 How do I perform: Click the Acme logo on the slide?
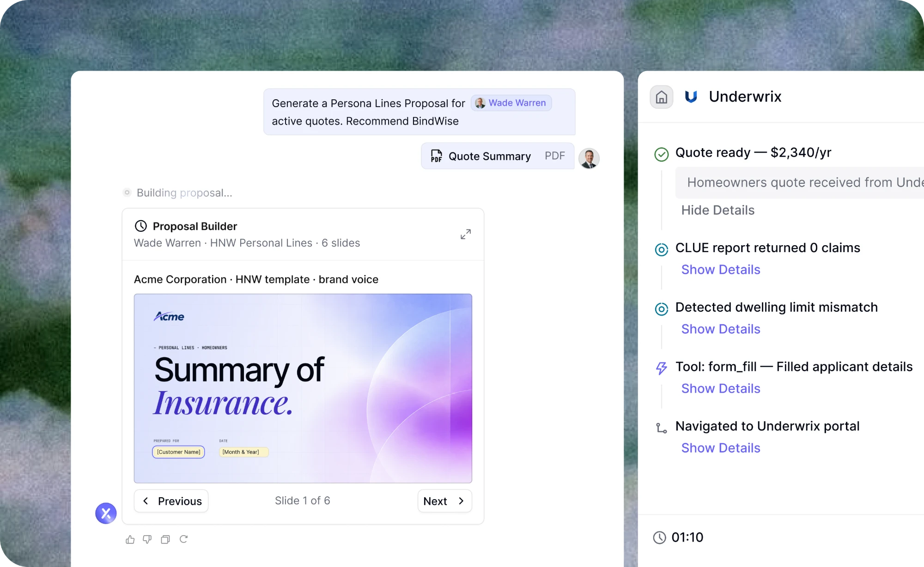click(169, 316)
